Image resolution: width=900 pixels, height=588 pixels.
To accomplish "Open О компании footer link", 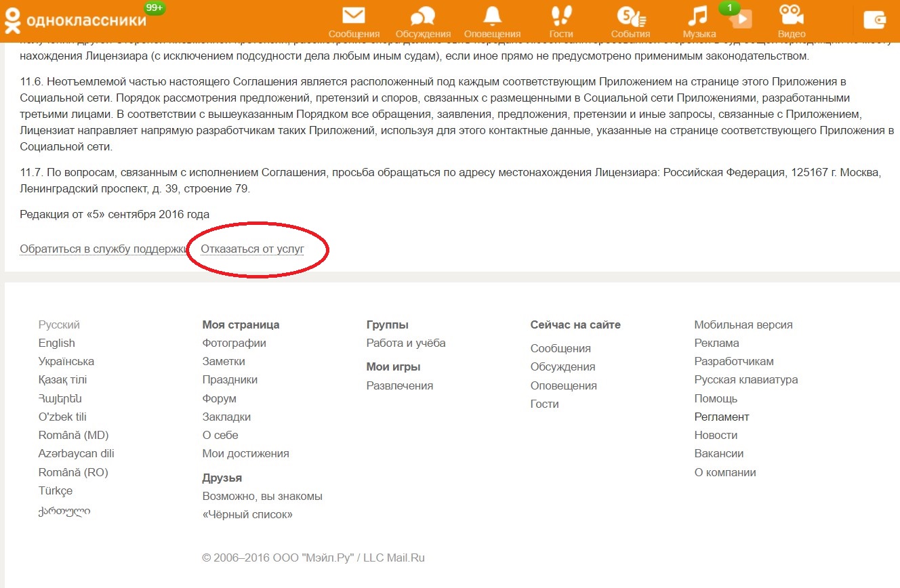I will point(725,473).
